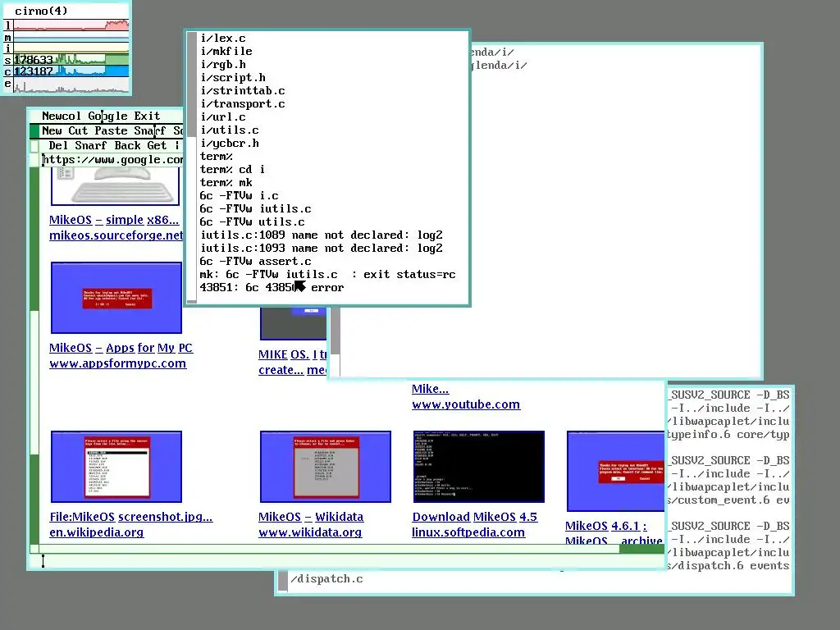
Task: Open the linux.softpedia.com link
Action: [468, 532]
